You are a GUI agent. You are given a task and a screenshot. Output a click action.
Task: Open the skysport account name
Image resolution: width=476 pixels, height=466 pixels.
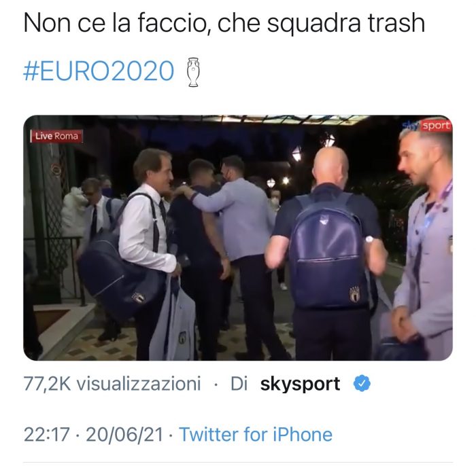(300, 384)
